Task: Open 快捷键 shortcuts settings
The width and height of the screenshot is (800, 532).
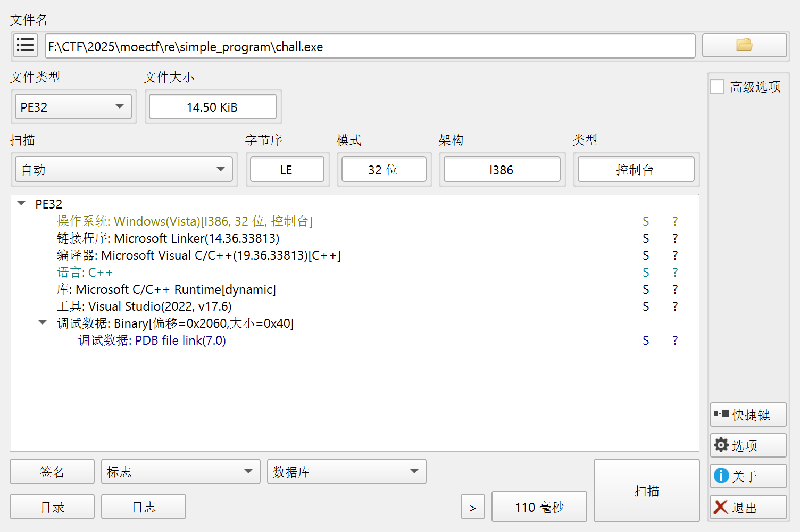Action: click(747, 415)
